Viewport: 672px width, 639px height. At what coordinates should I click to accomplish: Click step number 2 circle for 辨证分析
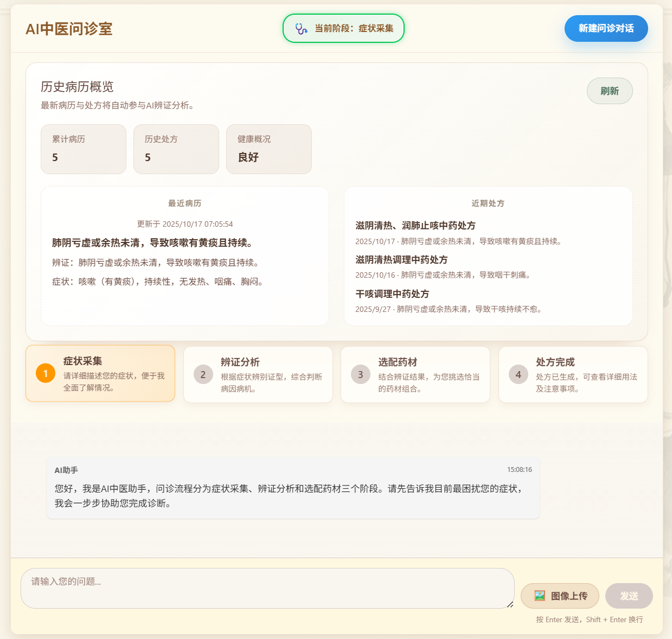click(203, 374)
